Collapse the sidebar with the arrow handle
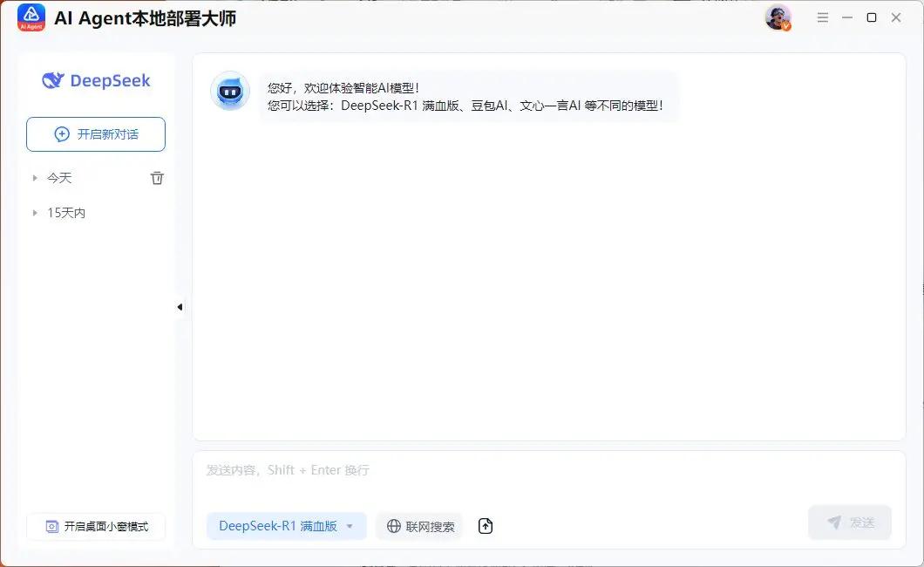 click(x=180, y=307)
